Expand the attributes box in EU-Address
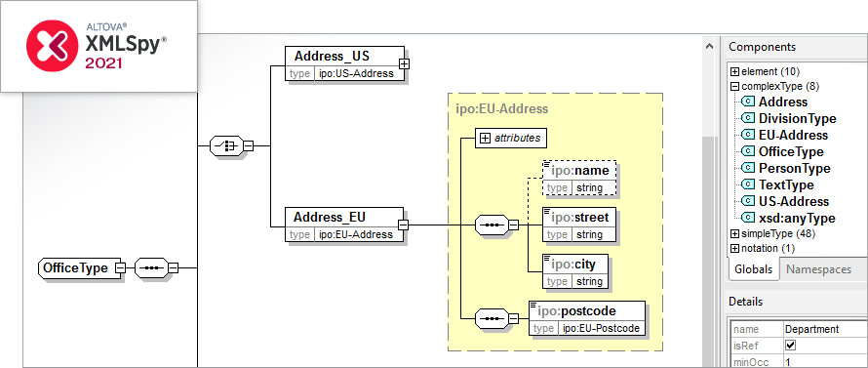Screen dimensions: 868x368 coord(486,139)
